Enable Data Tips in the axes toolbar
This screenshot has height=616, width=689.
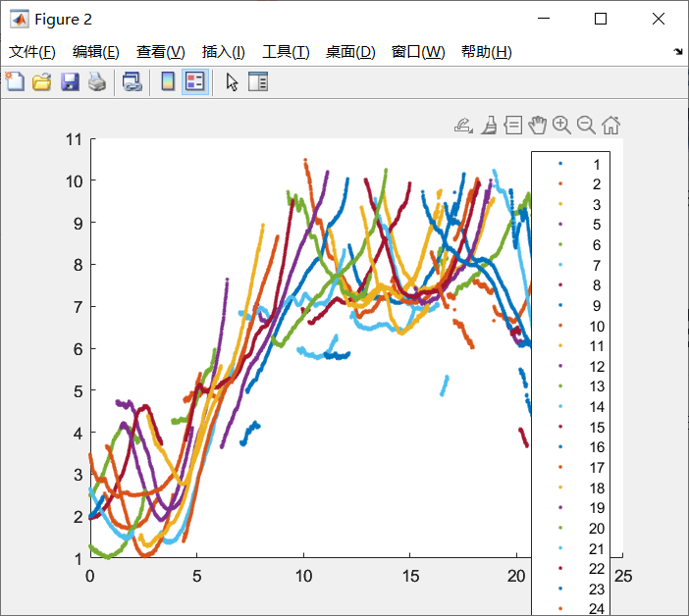click(512, 126)
